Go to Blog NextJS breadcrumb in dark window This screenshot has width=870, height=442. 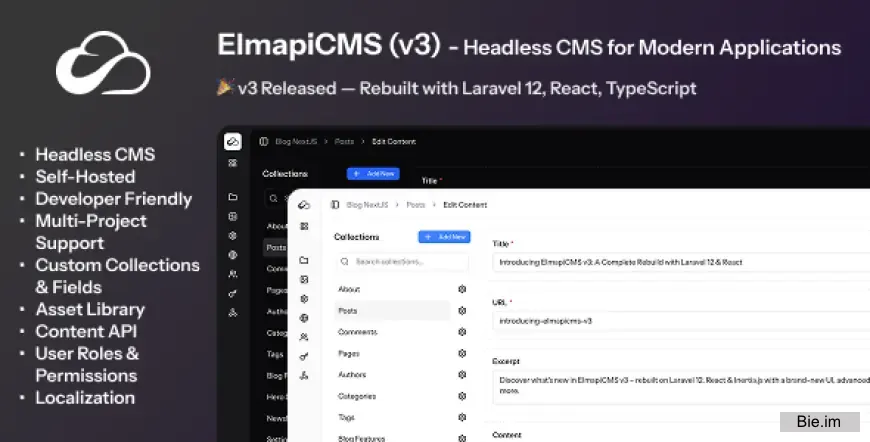(x=296, y=142)
